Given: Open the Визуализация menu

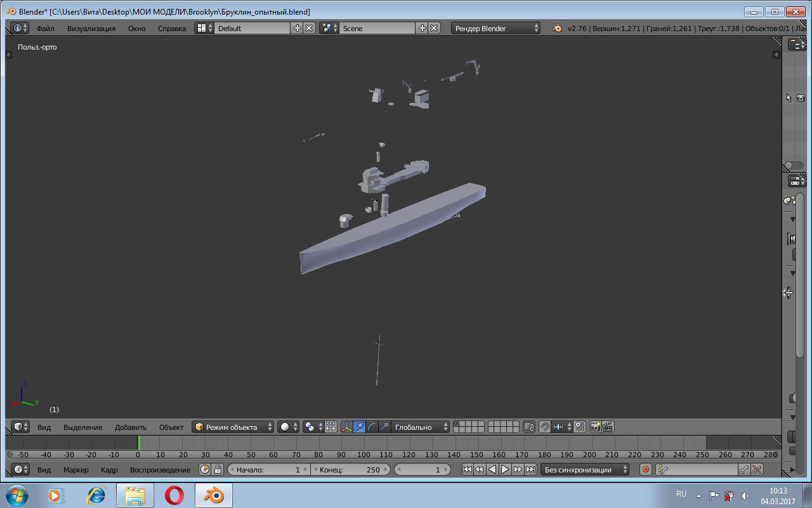Looking at the screenshot, I should point(91,29).
